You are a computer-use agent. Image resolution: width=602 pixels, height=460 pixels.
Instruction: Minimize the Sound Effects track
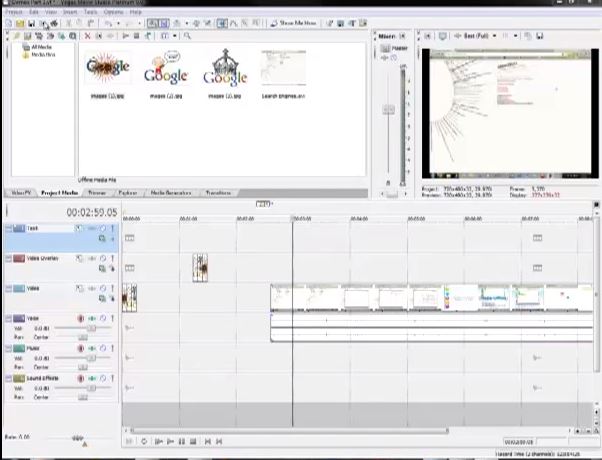coord(8,378)
